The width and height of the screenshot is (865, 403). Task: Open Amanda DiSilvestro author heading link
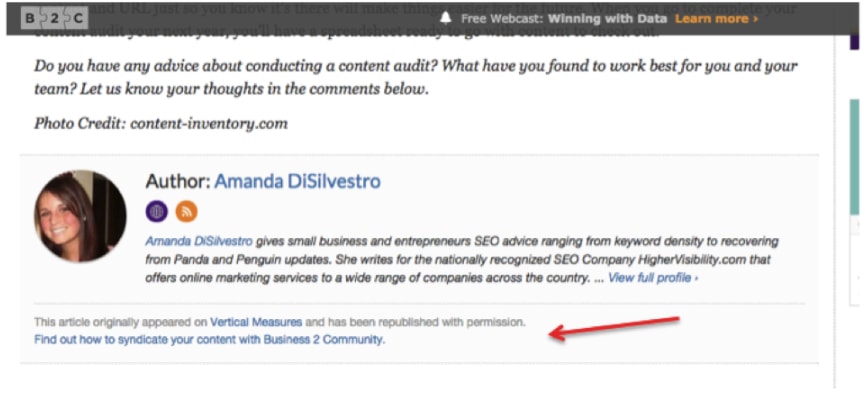[297, 181]
